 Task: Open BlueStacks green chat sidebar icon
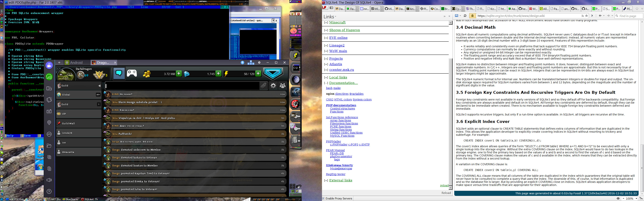coord(49,77)
